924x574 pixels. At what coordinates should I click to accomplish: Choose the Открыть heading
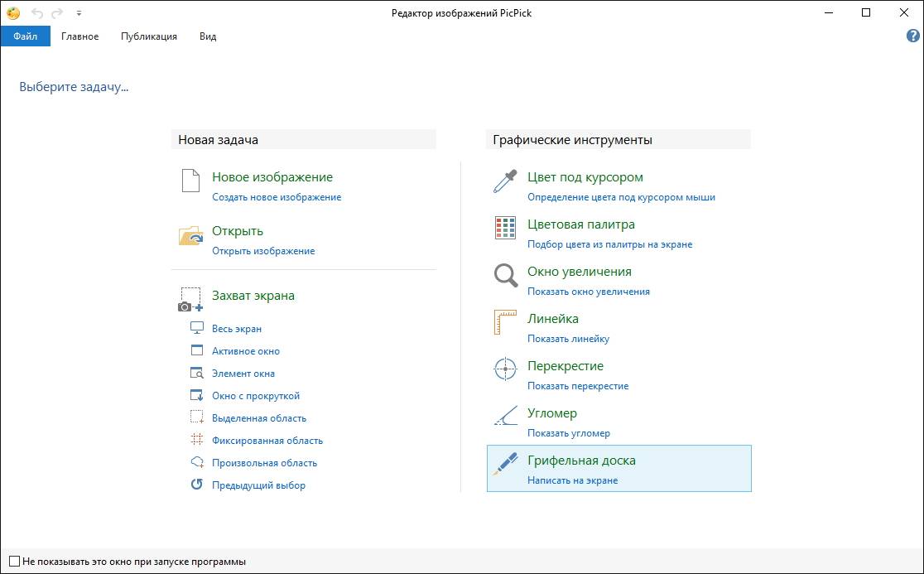tap(238, 231)
